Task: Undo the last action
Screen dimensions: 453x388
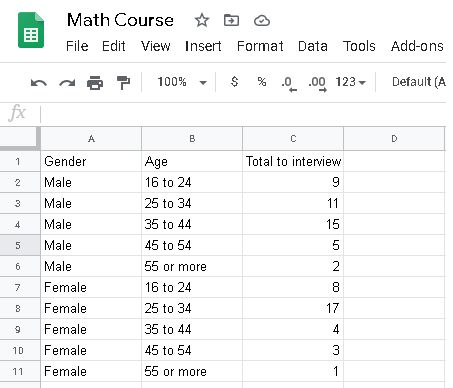Action: click(39, 82)
